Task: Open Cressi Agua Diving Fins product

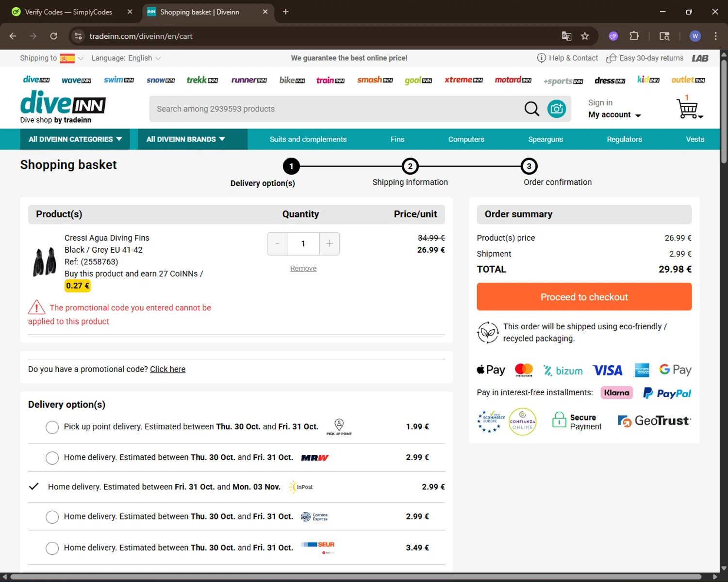Action: [107, 238]
